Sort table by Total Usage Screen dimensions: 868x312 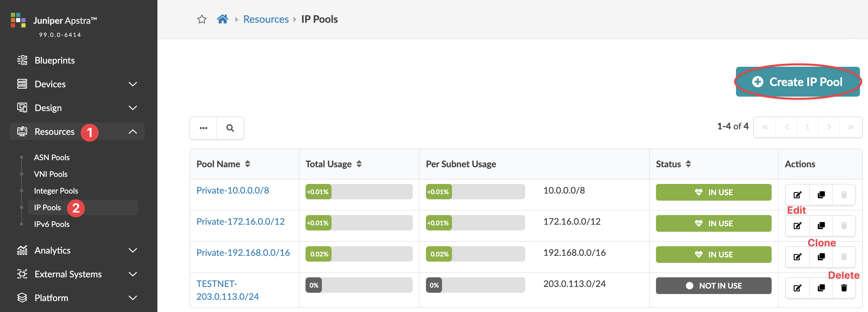359,164
